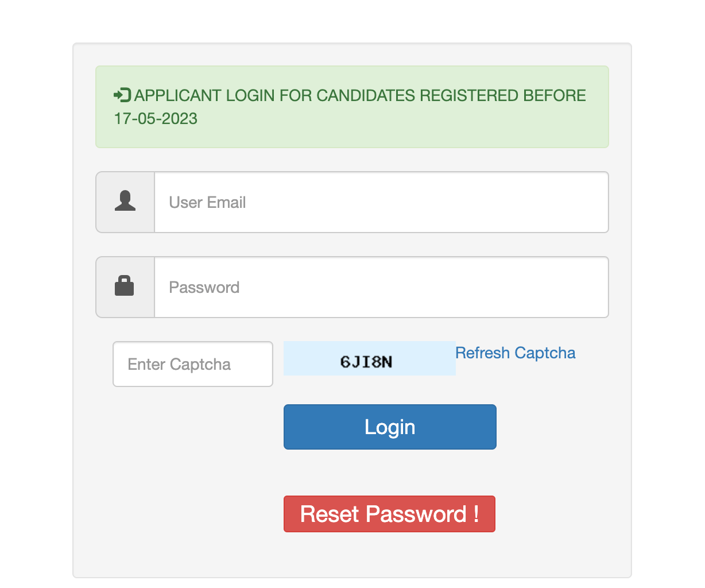Click the sign-in arrow icon in green banner
Viewport: 705px width, 588px height.
[122, 95]
